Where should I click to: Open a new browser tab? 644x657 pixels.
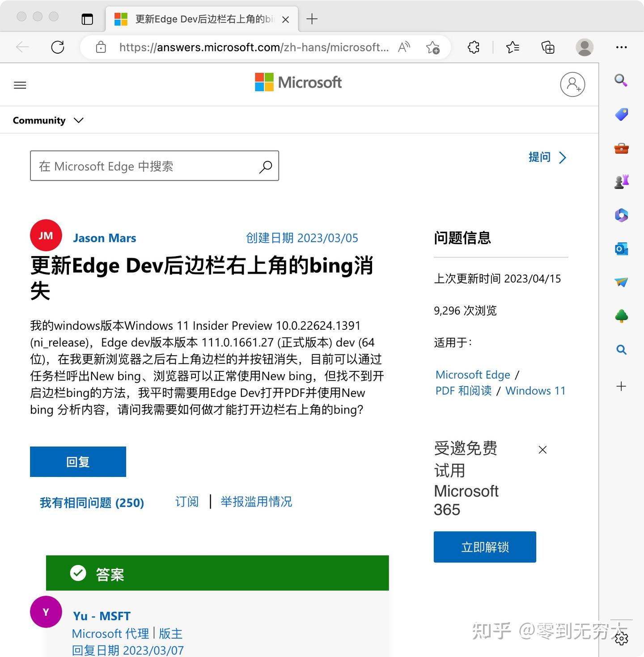[312, 19]
